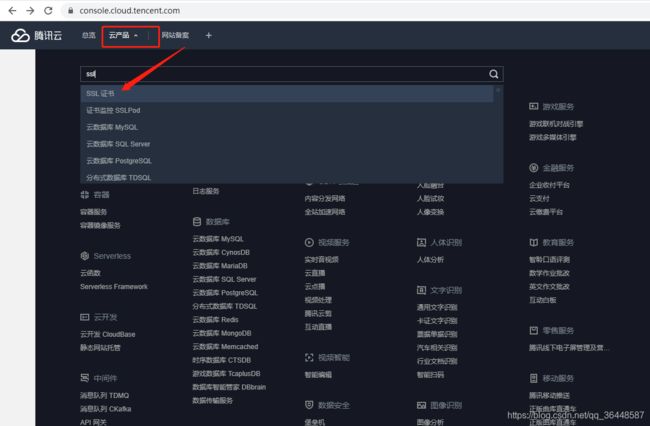The image size is (650, 426).
Task: Click the 游戏服务 category icon
Action: pyautogui.click(x=534, y=106)
